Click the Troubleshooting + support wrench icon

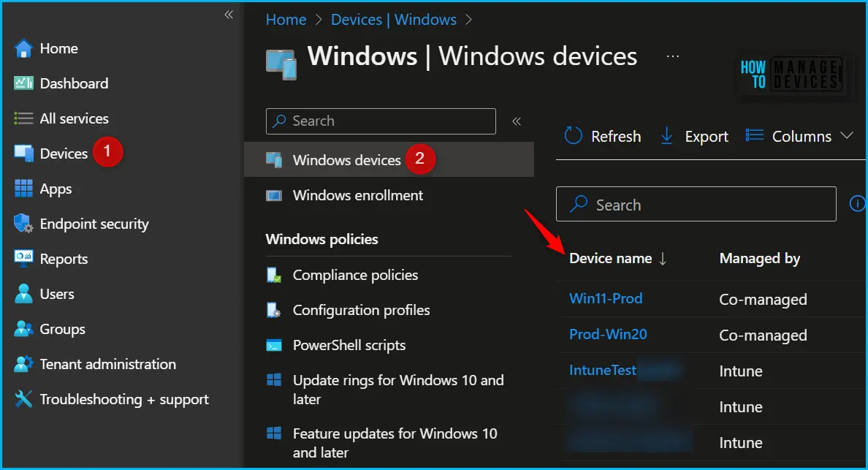23,398
